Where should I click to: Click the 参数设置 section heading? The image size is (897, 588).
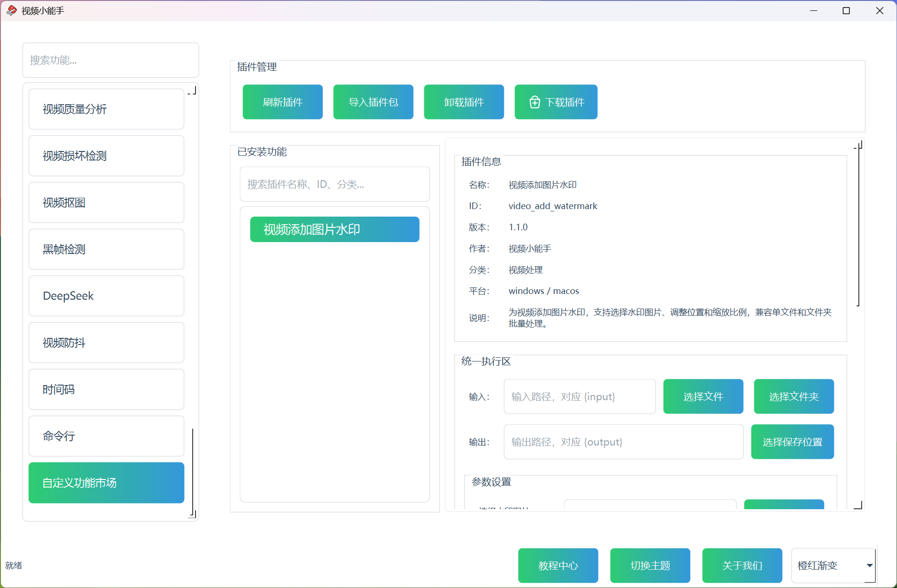coord(491,482)
